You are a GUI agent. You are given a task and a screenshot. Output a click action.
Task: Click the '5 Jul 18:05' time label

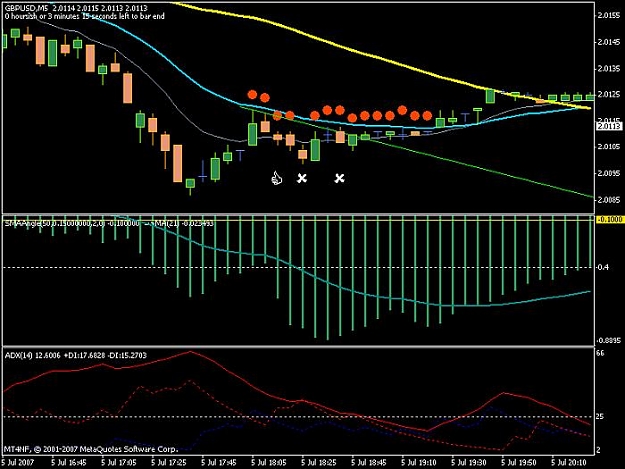269,463
